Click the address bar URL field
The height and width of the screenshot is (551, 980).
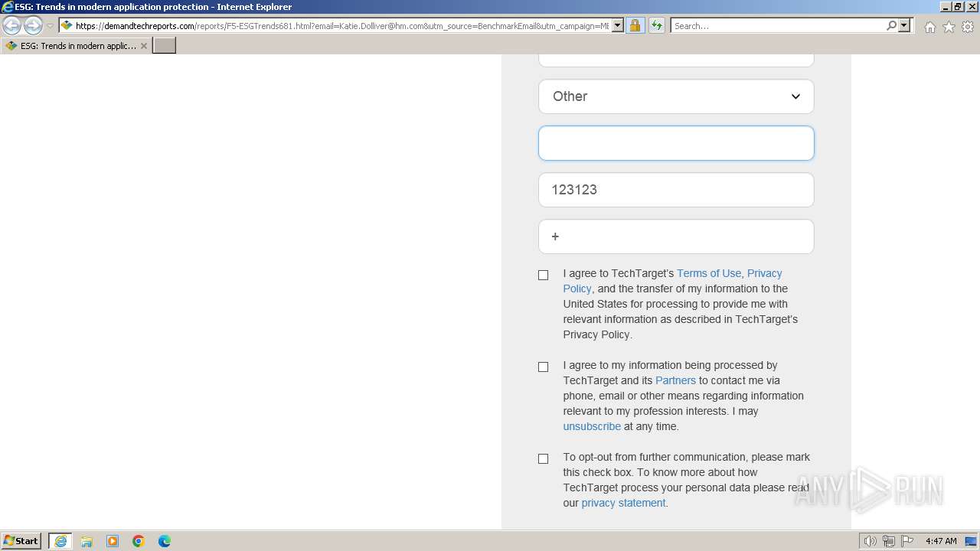coord(341,26)
